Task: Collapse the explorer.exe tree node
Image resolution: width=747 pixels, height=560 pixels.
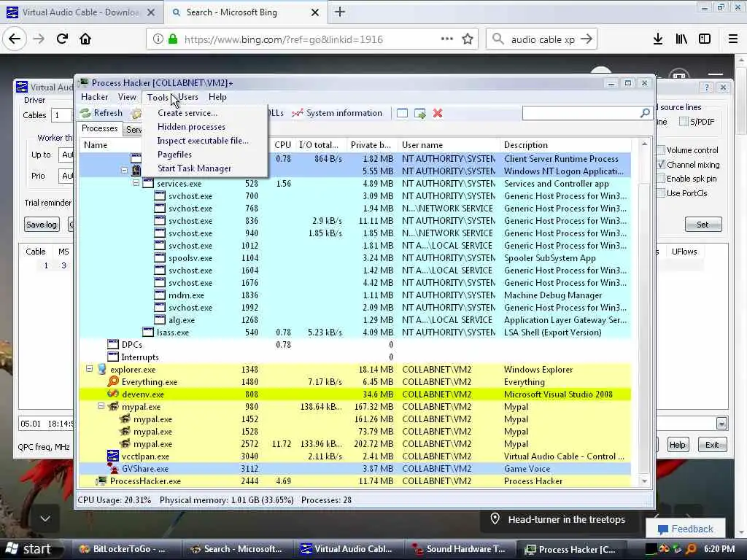Action: (x=89, y=369)
